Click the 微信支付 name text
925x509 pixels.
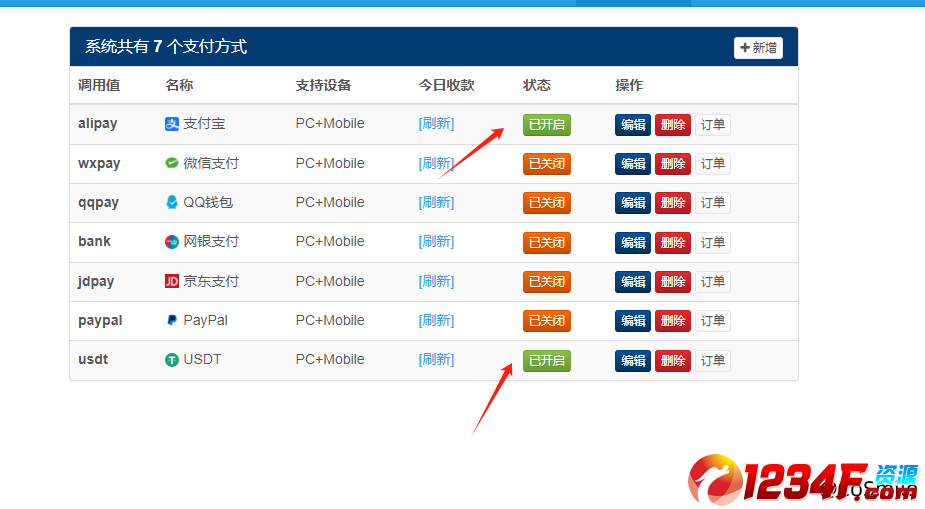[211, 163]
